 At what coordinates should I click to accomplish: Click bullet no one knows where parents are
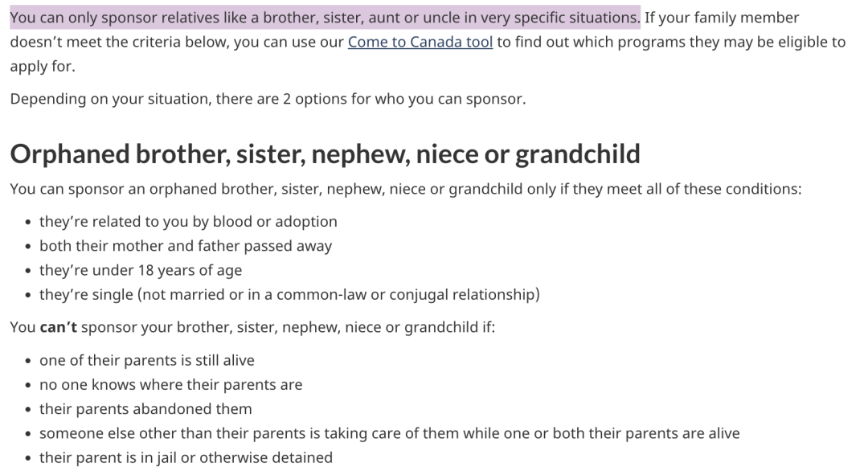[170, 385]
